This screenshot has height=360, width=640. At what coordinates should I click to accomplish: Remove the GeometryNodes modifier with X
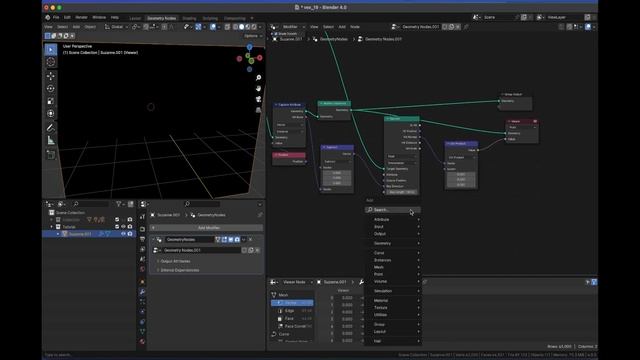click(250, 240)
